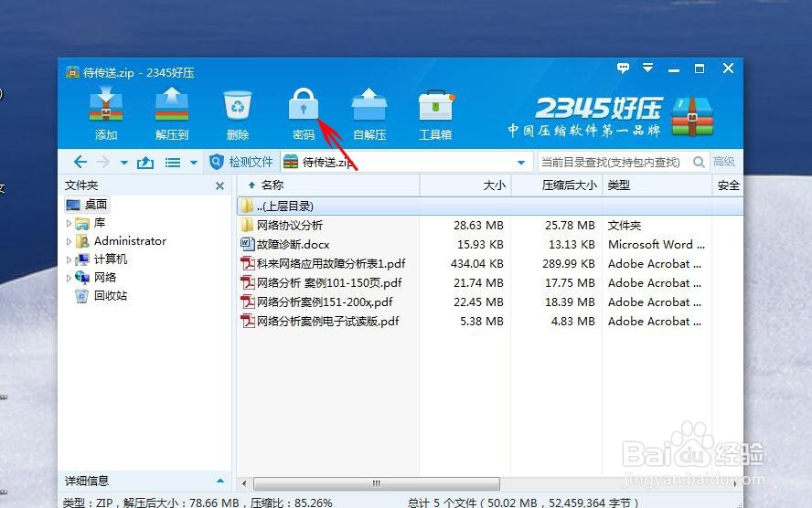Expand the Administrator tree node
The image size is (812, 508).
point(69,241)
